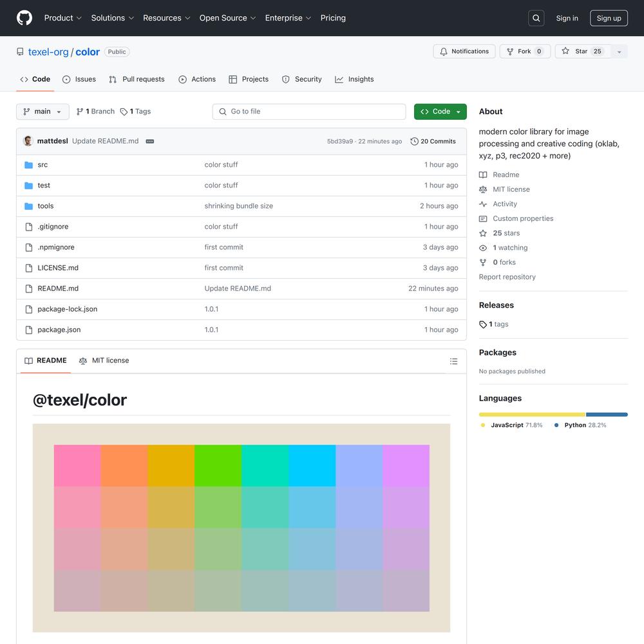Open the green Code dropdown
Screen dimensions: 644x644
click(440, 111)
